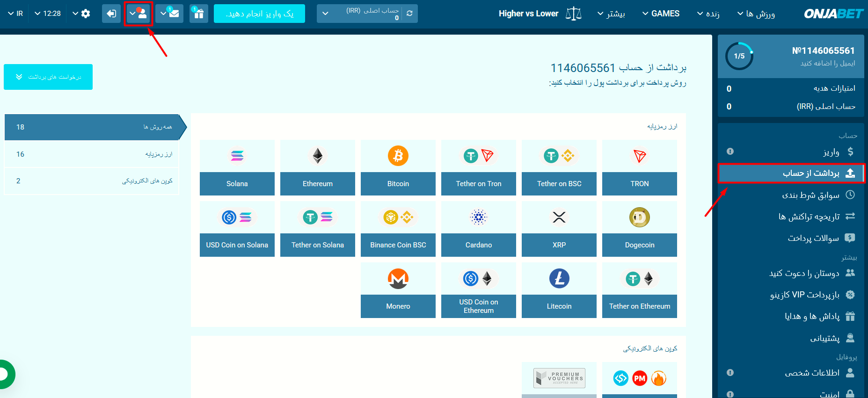The image size is (868, 398).
Task: Choose Tether on Solana tile
Action: (x=318, y=229)
